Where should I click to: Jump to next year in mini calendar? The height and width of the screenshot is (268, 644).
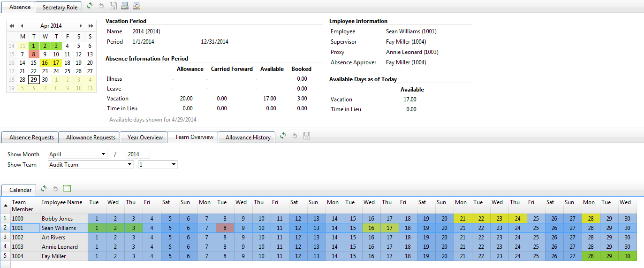pos(91,26)
